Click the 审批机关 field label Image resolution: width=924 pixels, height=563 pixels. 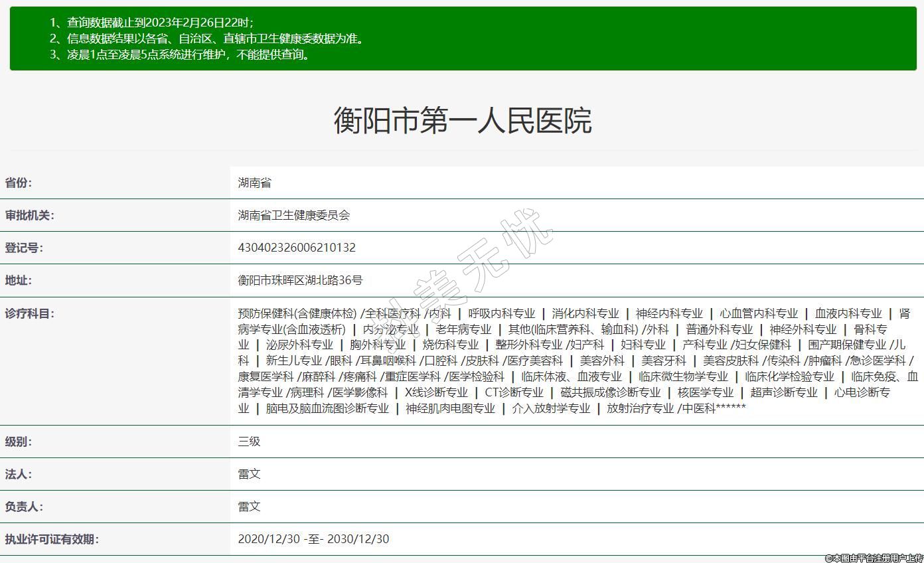click(30, 215)
